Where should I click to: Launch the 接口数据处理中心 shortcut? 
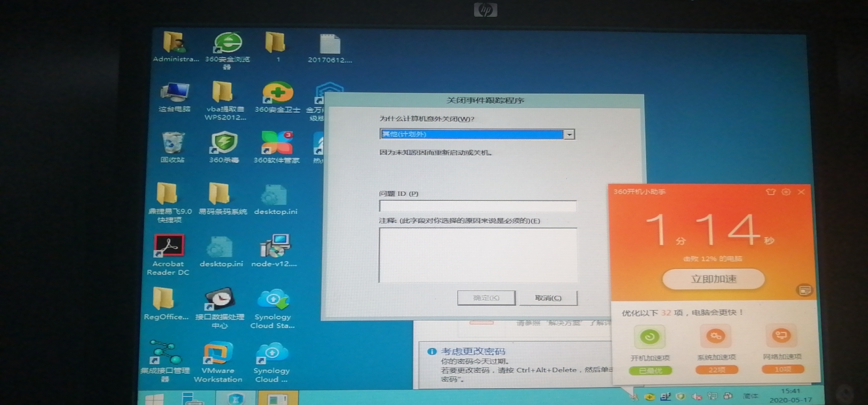[220, 308]
